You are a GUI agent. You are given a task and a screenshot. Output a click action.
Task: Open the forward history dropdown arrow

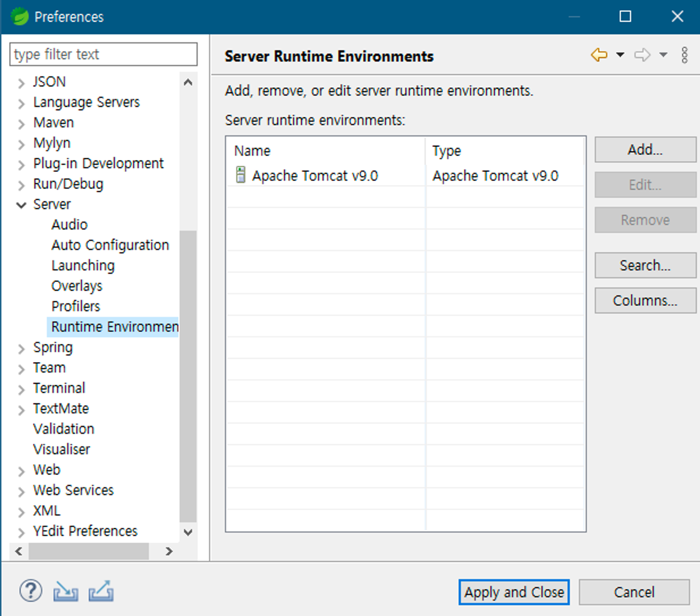(x=664, y=55)
